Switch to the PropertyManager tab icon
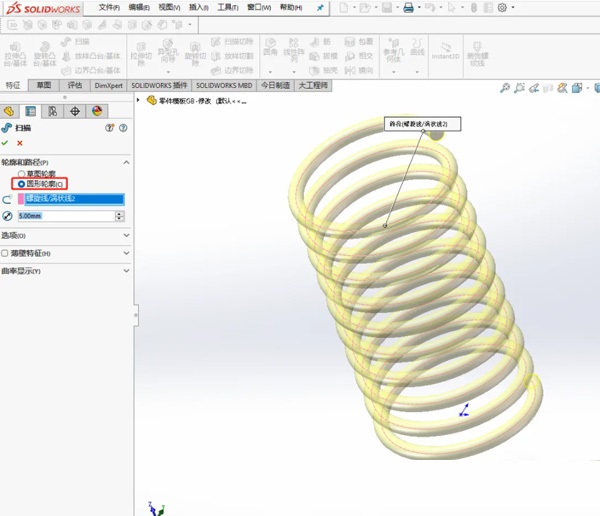Image resolution: width=600 pixels, height=516 pixels. point(31,110)
